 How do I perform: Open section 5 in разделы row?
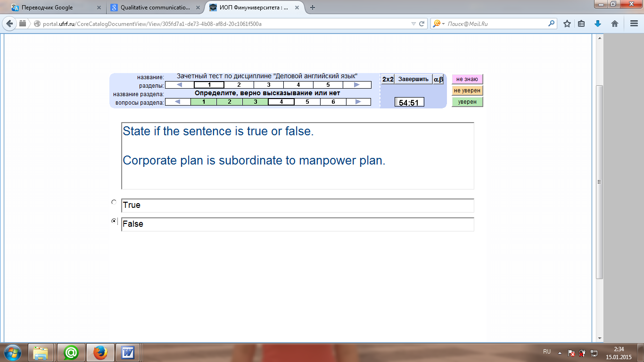[x=328, y=85]
